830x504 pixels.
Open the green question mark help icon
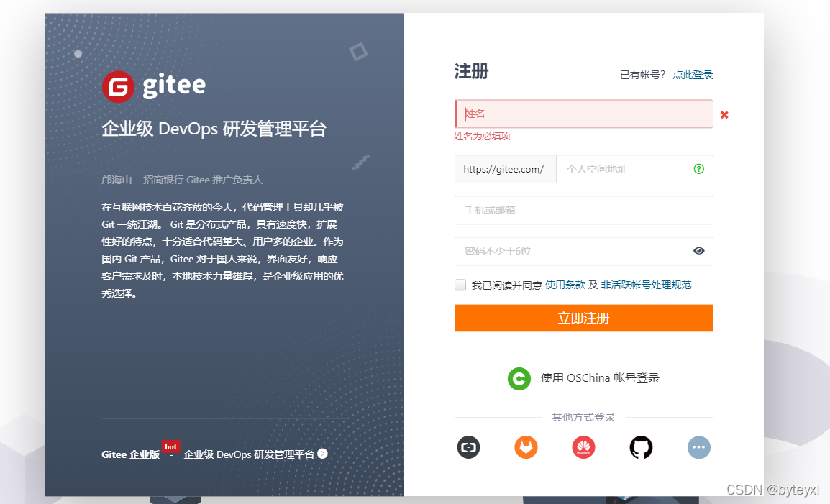coord(698,169)
